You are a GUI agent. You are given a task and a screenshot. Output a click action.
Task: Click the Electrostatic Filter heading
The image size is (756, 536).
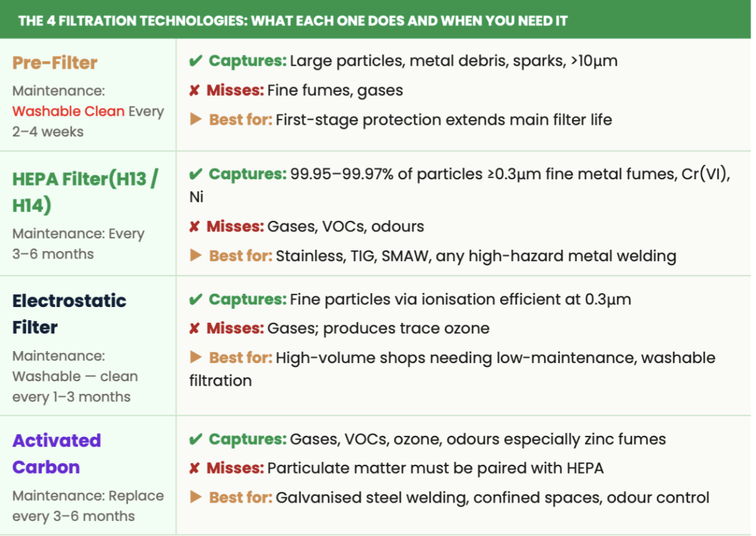(x=69, y=314)
